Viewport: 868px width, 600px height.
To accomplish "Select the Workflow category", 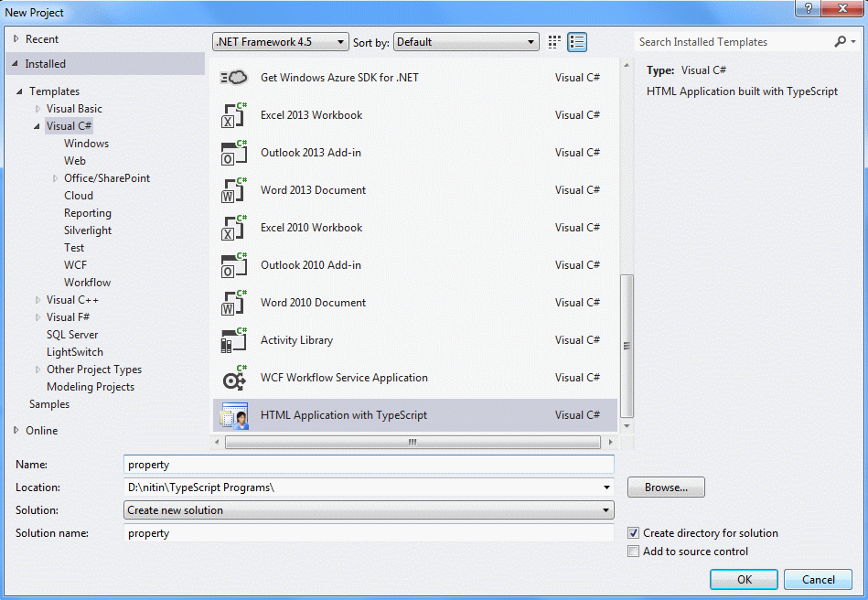I will click(x=88, y=283).
